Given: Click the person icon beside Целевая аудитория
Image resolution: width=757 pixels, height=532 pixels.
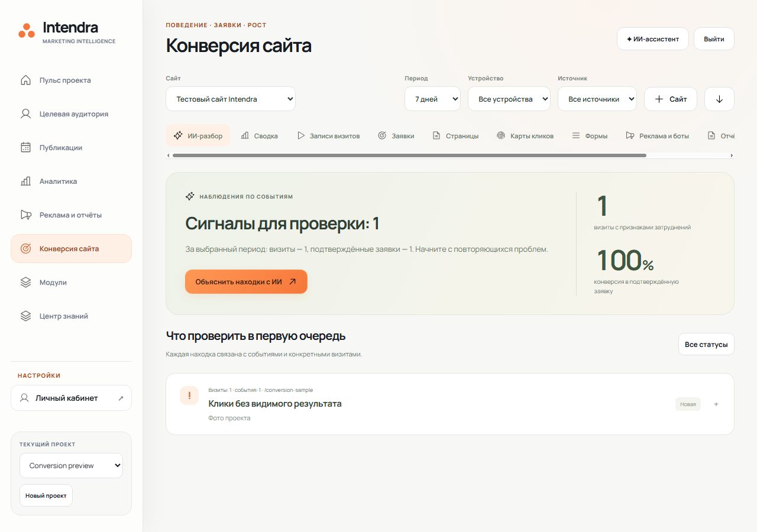Looking at the screenshot, I should pyautogui.click(x=25, y=114).
